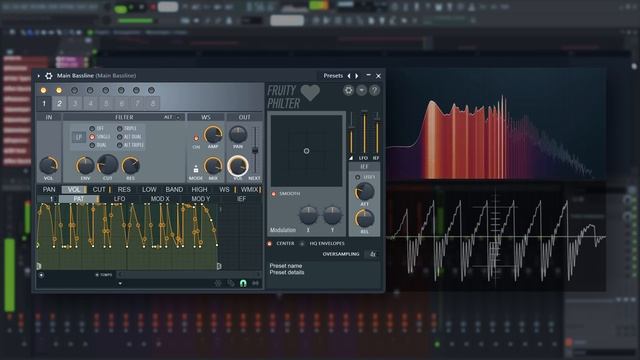The height and width of the screenshot is (360, 640).
Task: Enable the LED above slot 3
Action: tap(74, 90)
